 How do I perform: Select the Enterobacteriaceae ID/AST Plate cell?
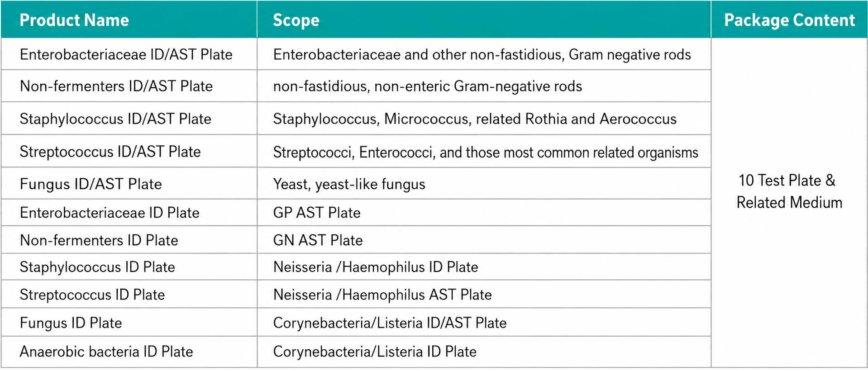pos(129,54)
